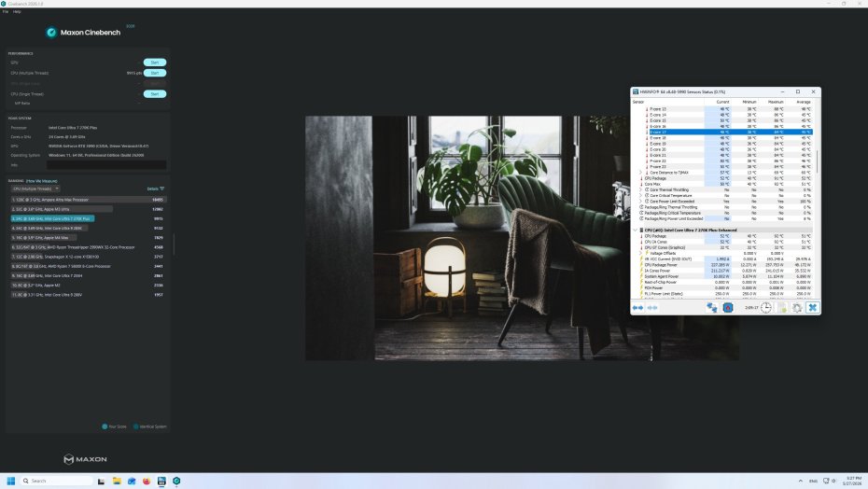Select the AMD Ryzen Threadripper 2990WX ranking row
Viewport: 868px width, 489px height.
pos(88,247)
